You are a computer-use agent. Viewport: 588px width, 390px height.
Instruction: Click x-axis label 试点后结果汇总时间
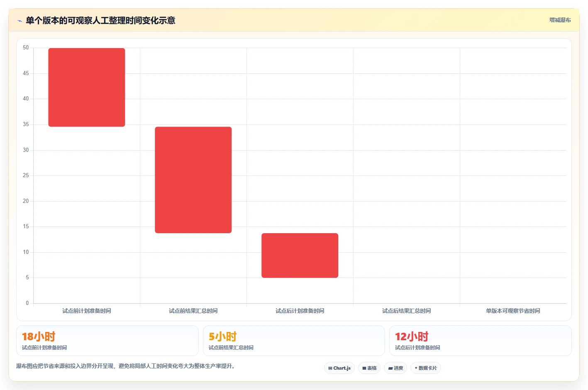[407, 311]
